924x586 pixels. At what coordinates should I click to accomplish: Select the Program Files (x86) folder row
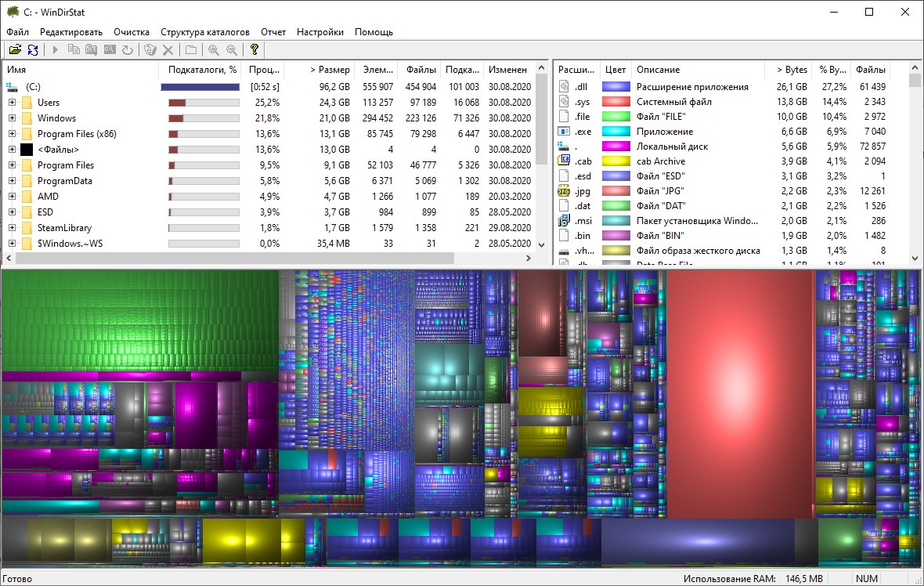pyautogui.click(x=77, y=134)
